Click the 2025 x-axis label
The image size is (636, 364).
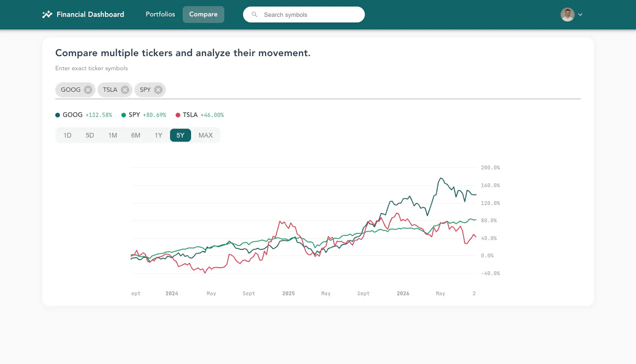pyautogui.click(x=288, y=294)
